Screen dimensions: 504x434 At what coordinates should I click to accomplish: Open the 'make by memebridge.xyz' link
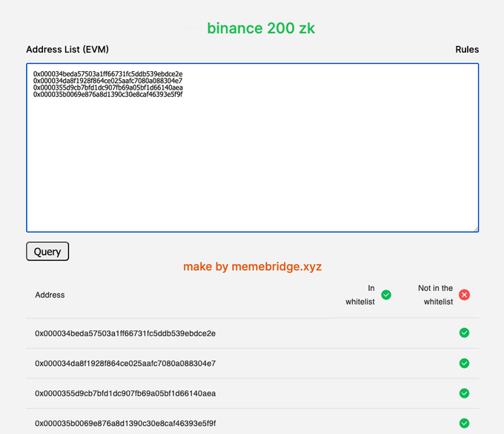click(252, 267)
